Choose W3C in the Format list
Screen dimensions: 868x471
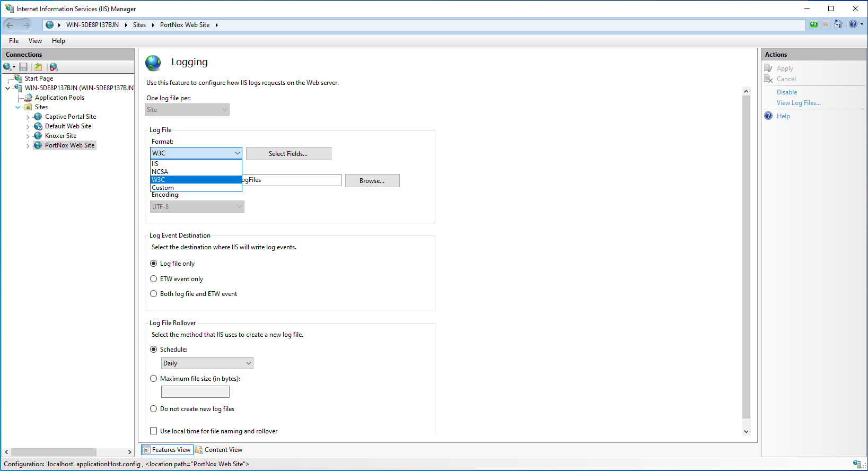[196, 180]
